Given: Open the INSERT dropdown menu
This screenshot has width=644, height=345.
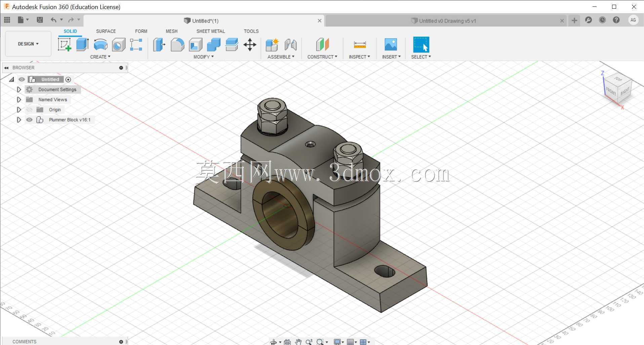Looking at the screenshot, I should coord(391,57).
